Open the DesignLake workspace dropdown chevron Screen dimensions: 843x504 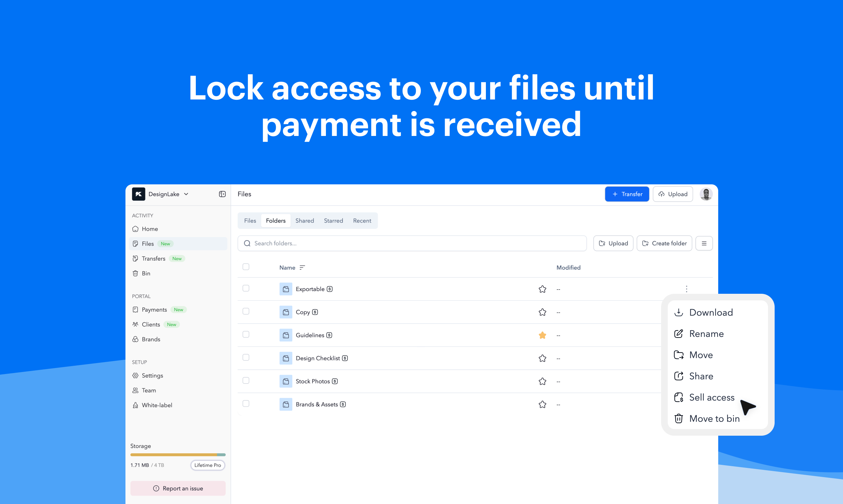186,194
